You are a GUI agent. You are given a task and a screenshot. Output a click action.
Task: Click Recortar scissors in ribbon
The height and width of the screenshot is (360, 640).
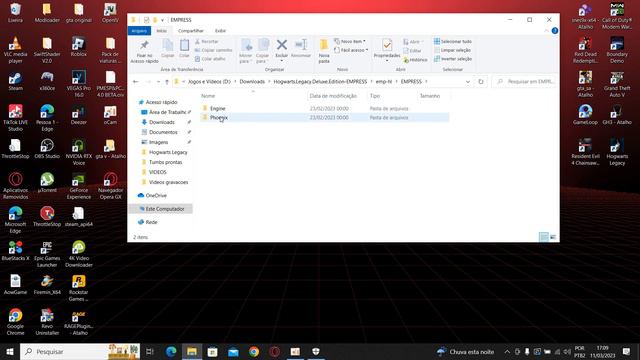click(207, 42)
